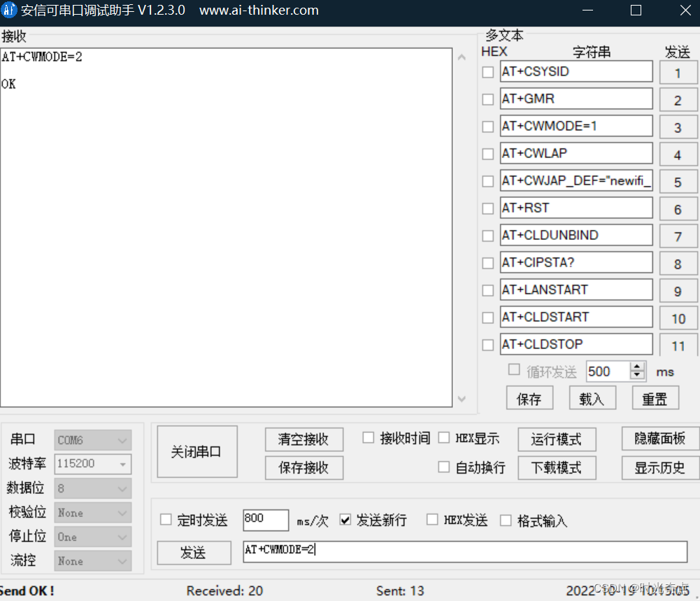The width and height of the screenshot is (700, 601).
Task: Send row 11 AT+CLDSTOP command
Action: pyautogui.click(x=678, y=345)
